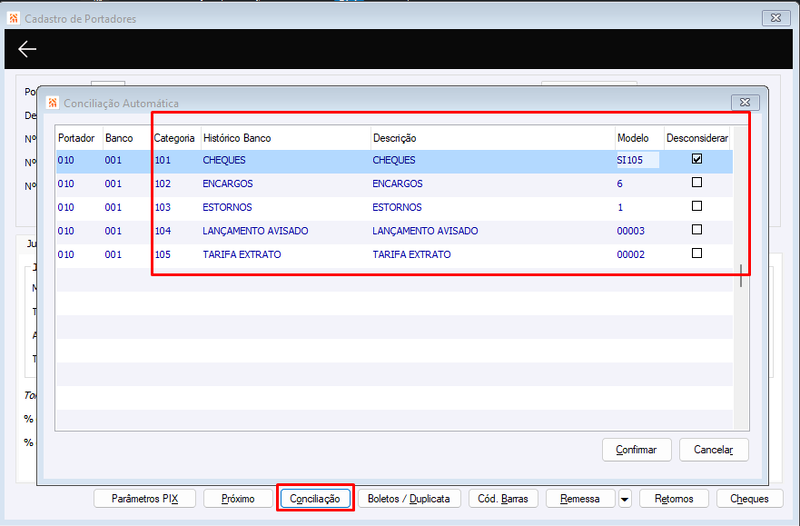Click Modelo cell 1 in ESTORNOS row

620,207
